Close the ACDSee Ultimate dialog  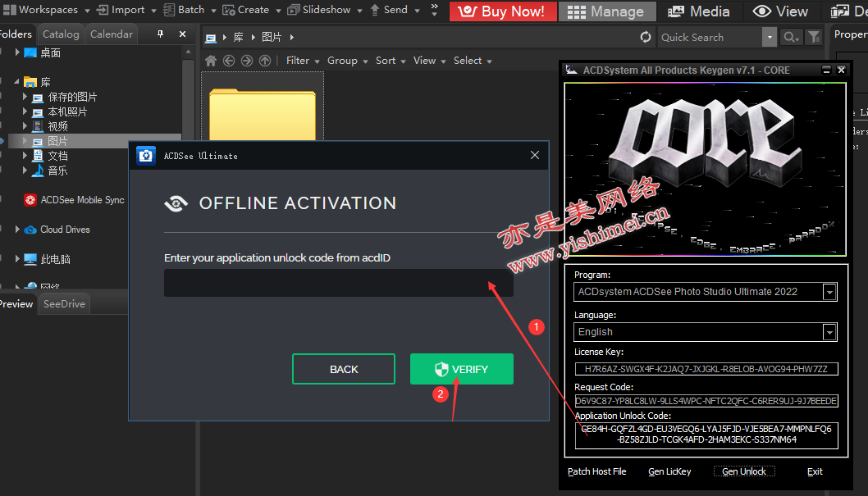[535, 156]
